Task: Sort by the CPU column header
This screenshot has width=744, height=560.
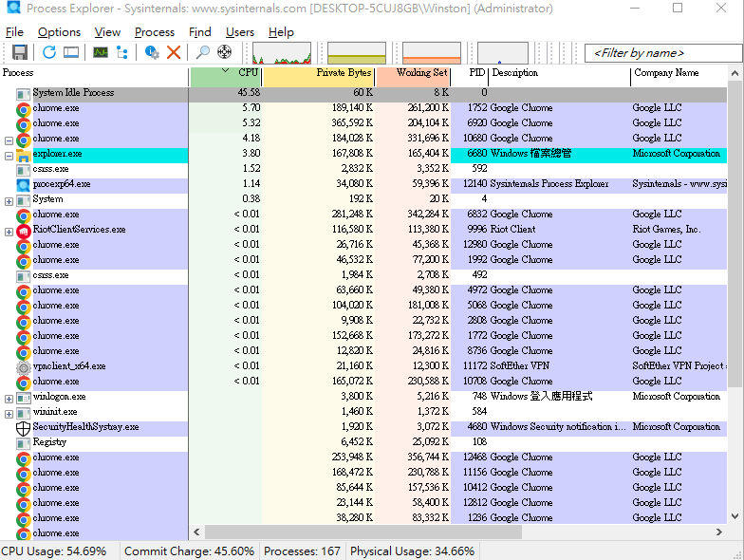Action: coord(226,76)
